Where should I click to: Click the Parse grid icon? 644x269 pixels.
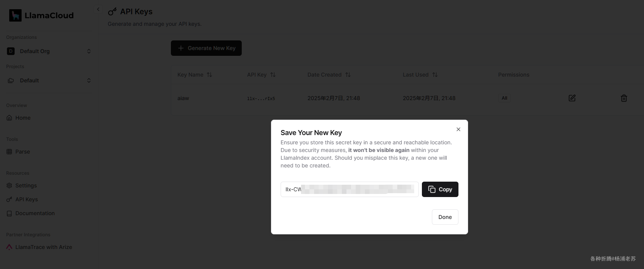click(x=9, y=152)
